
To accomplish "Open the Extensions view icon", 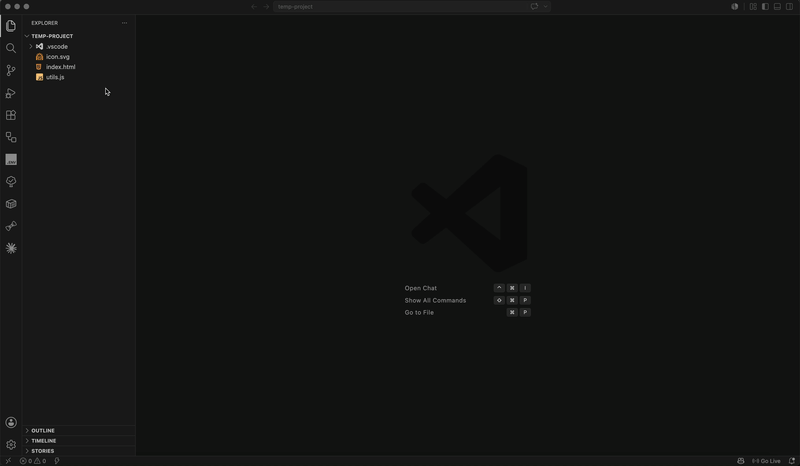I will click(x=11, y=115).
